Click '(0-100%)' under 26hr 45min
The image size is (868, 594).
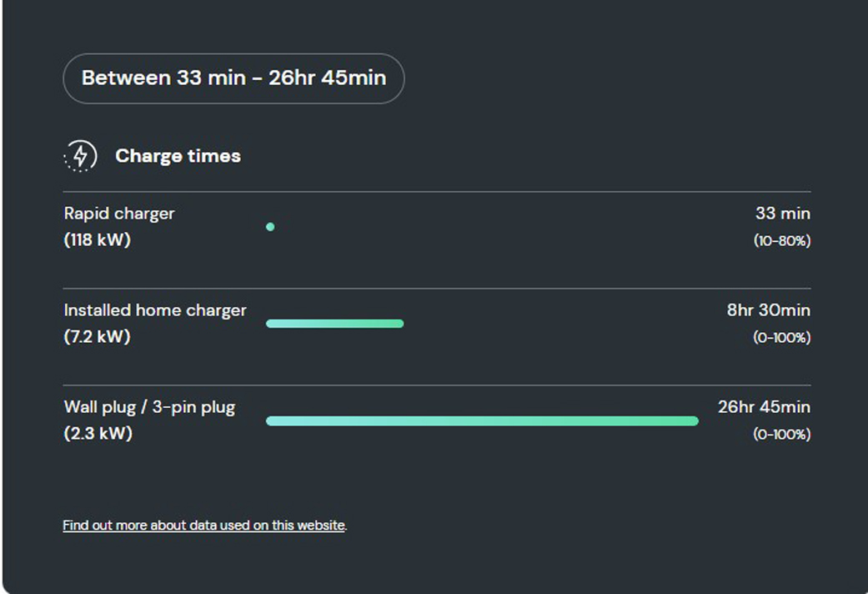tap(782, 434)
